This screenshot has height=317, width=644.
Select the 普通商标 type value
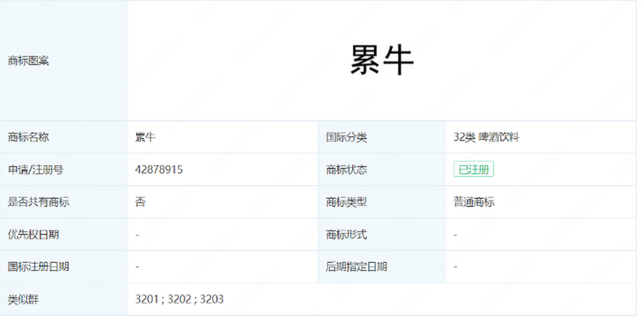474,202
